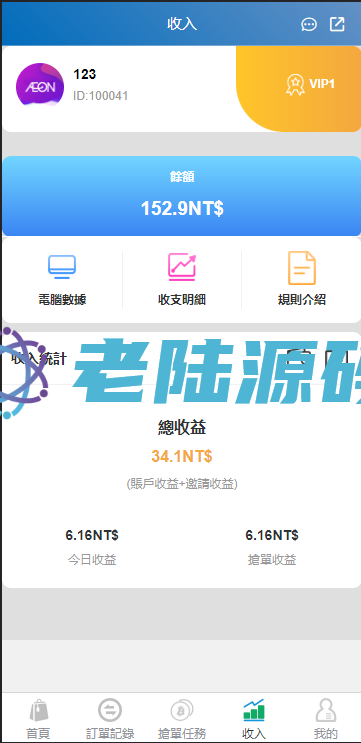Tap the VIP1 medal badge icon
The image size is (361, 743).
[x=295, y=84]
